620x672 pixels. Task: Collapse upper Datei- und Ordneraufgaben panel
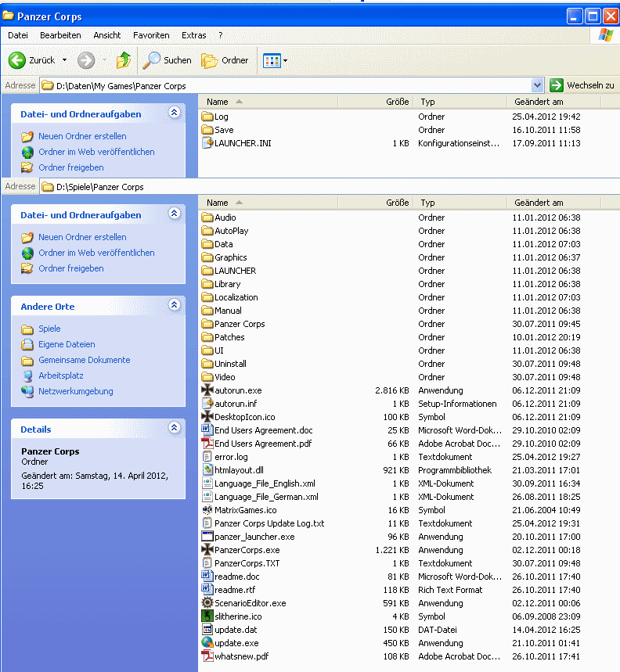(x=174, y=113)
